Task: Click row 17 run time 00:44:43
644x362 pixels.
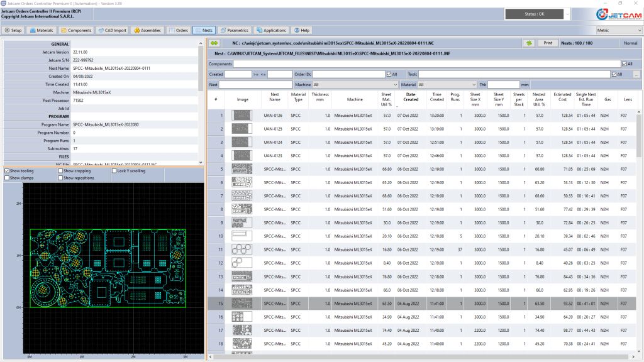Action: (586, 331)
